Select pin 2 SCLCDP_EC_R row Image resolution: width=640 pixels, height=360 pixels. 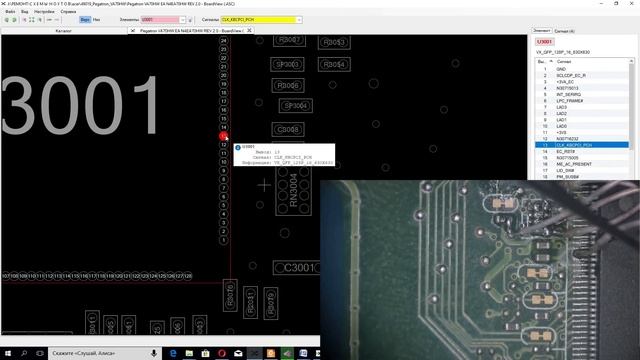click(582, 76)
